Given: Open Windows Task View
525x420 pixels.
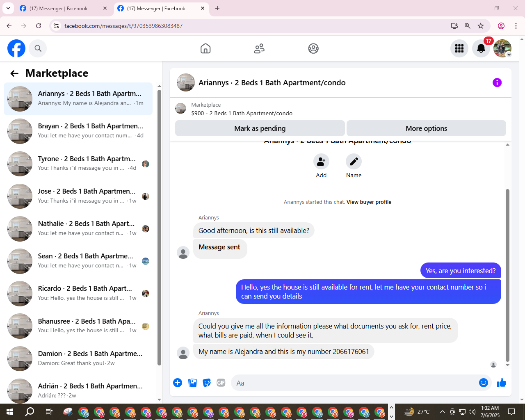Looking at the screenshot, I should click(x=49, y=412).
